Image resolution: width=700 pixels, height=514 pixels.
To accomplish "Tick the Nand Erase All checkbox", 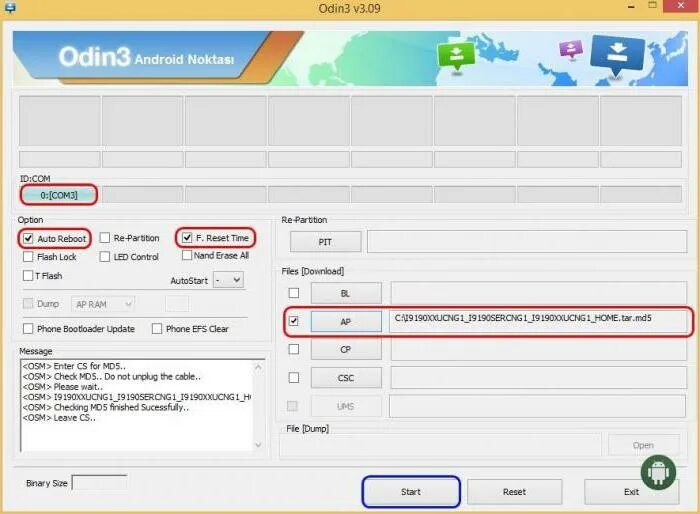I will tap(187, 255).
